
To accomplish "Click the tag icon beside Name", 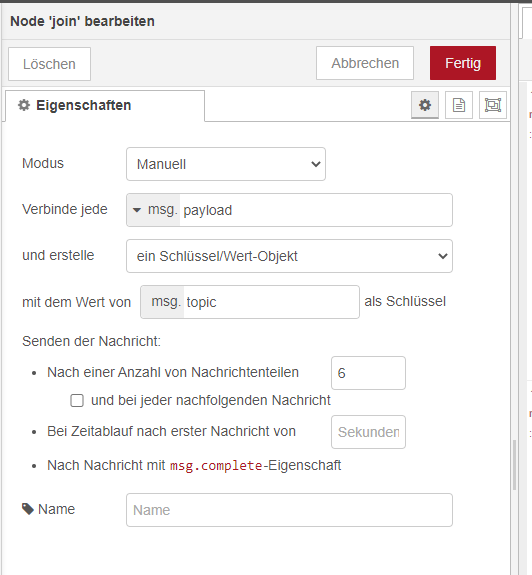I will pyautogui.click(x=28, y=509).
